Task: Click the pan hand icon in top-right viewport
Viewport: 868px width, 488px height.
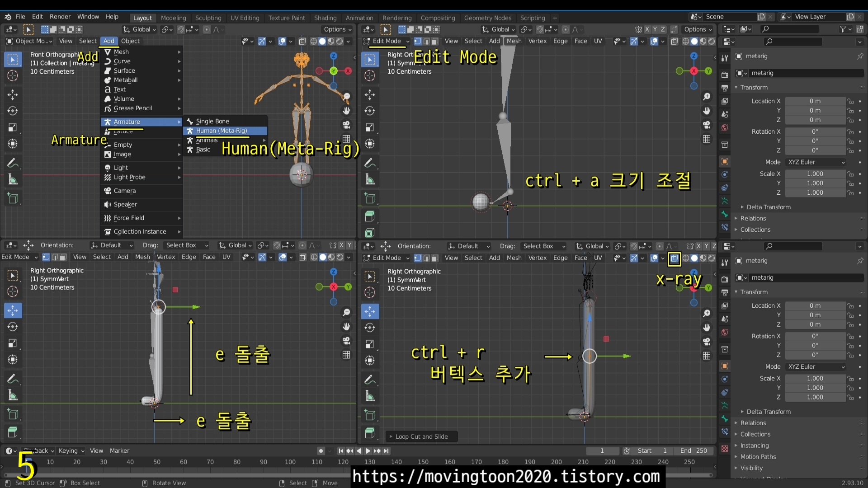Action: click(707, 111)
